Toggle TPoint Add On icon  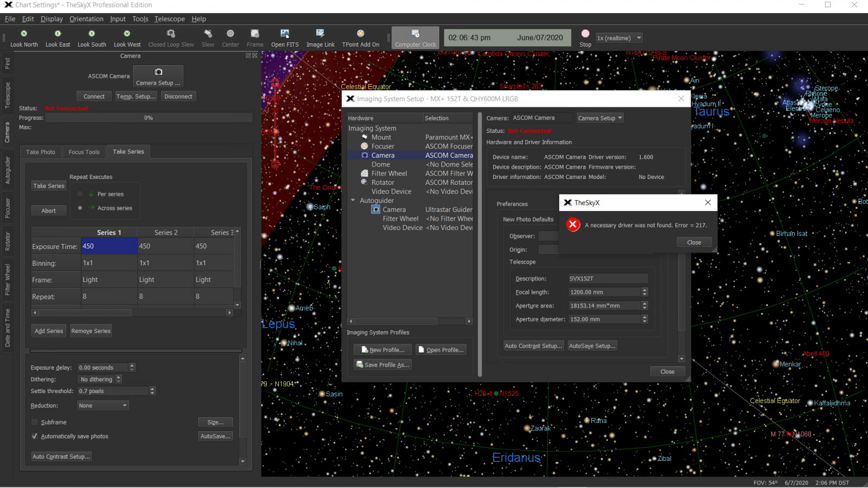(x=360, y=34)
